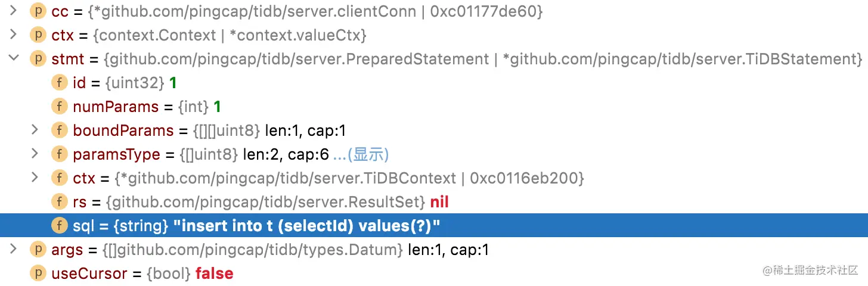
Task: Click the field icon beside rs
Action: point(59,202)
